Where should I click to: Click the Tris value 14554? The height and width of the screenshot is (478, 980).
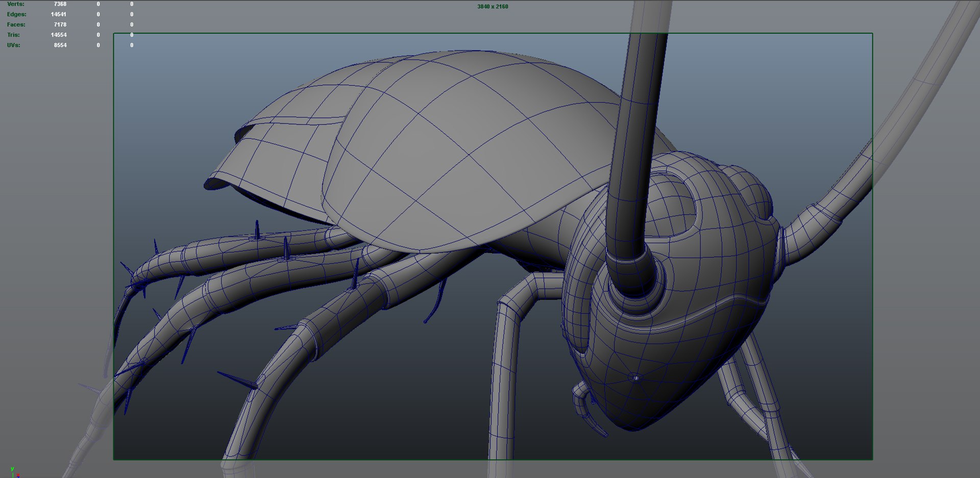(x=58, y=35)
